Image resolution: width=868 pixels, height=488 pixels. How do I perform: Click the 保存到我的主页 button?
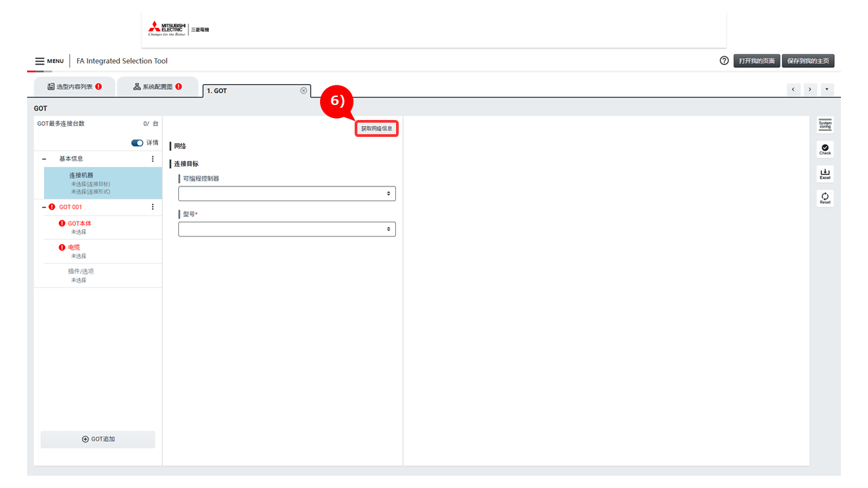808,61
